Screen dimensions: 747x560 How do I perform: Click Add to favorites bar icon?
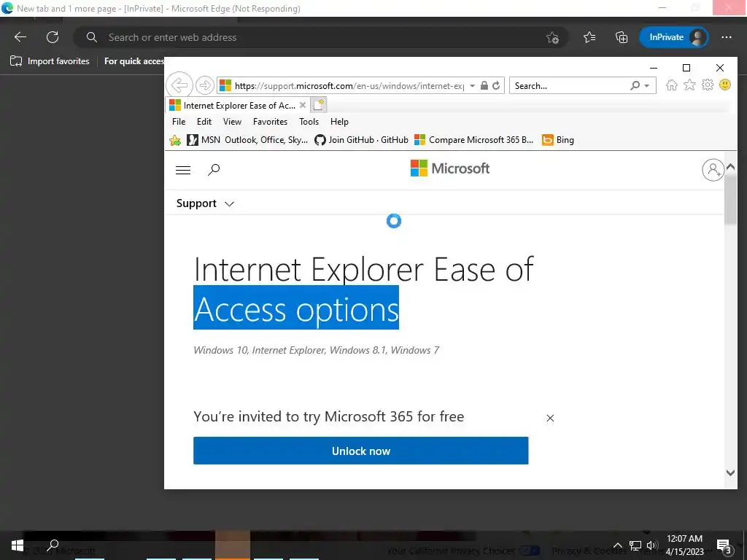(x=175, y=140)
